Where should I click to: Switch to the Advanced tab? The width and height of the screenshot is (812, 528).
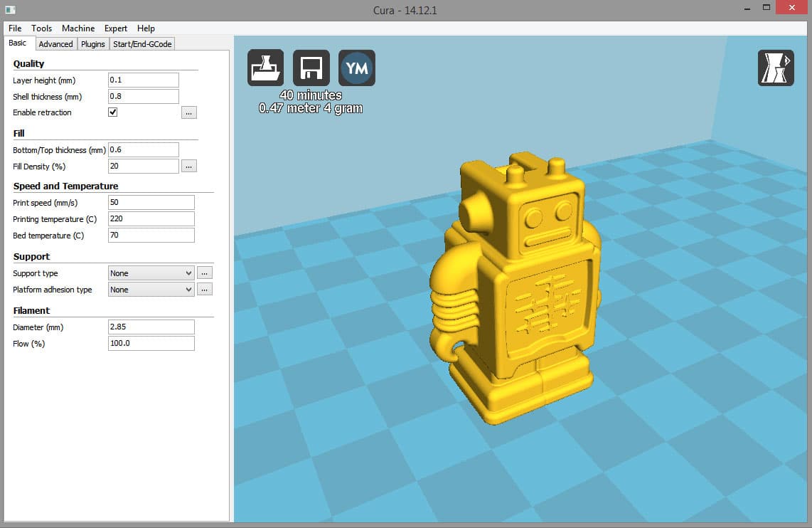[x=55, y=43]
